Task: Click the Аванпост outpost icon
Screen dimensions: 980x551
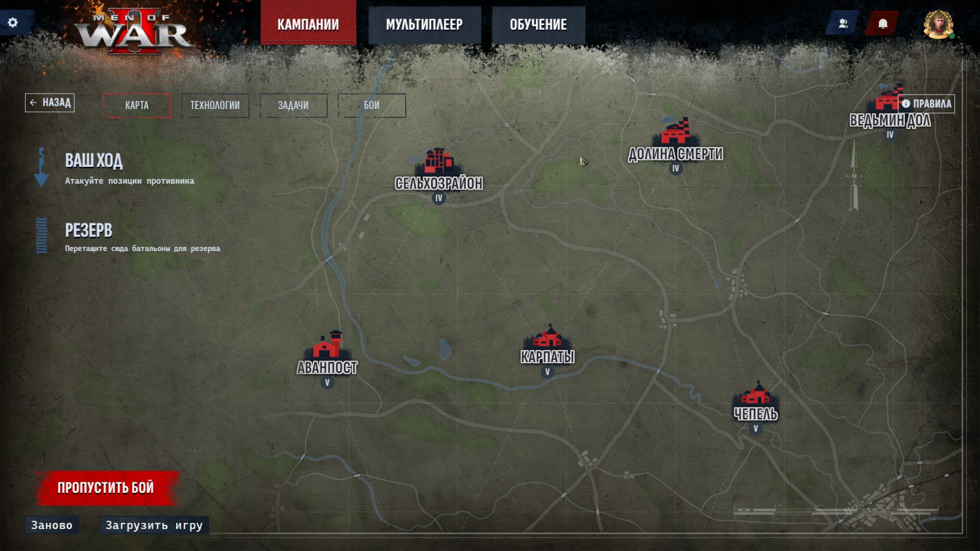Action: point(327,345)
